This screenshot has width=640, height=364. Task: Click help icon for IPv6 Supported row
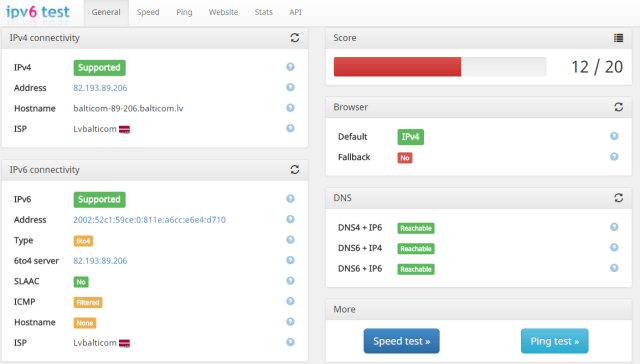pyautogui.click(x=290, y=199)
